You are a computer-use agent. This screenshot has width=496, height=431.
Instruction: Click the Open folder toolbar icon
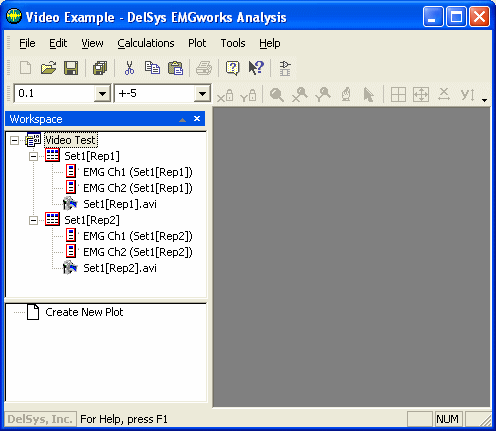(48, 68)
